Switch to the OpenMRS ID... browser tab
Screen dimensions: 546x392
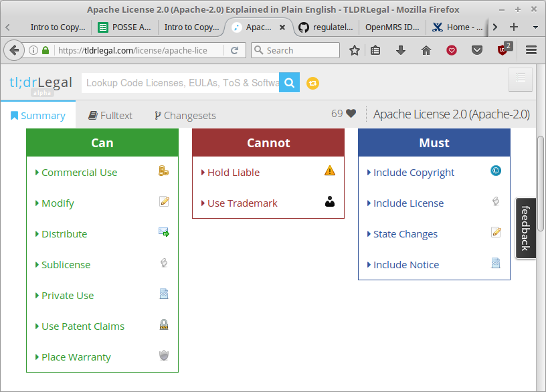(x=392, y=27)
